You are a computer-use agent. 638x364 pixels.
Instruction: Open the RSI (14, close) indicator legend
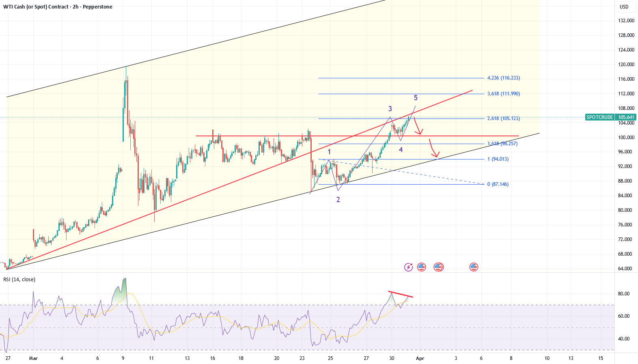[19, 280]
